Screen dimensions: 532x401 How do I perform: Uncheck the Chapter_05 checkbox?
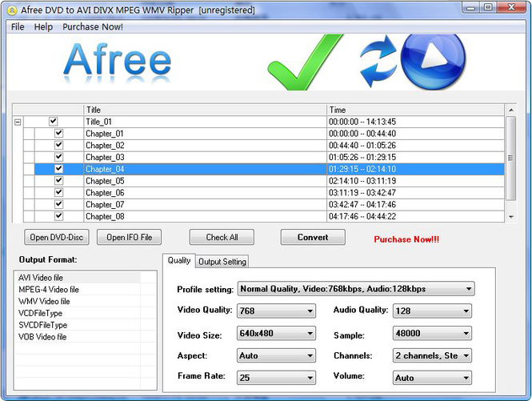(x=58, y=181)
